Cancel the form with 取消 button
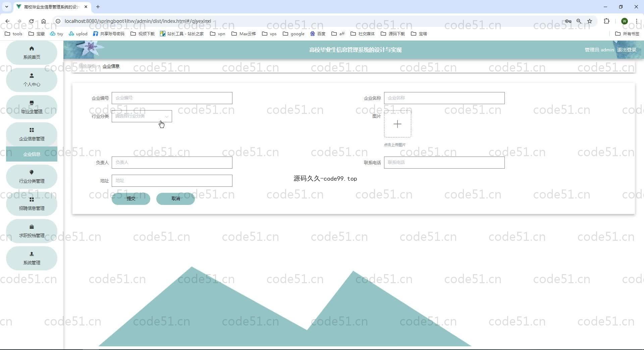 coord(175,199)
